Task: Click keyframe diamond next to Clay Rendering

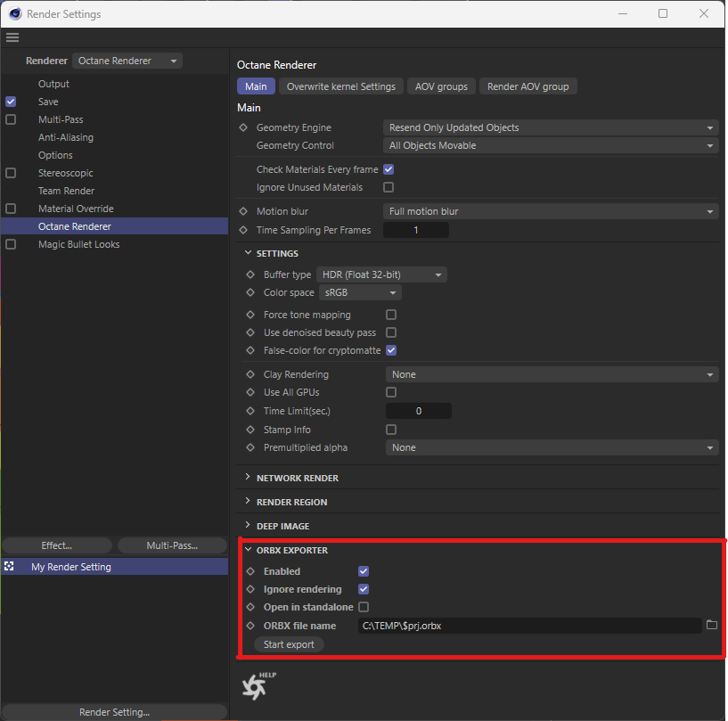Action: click(x=250, y=374)
